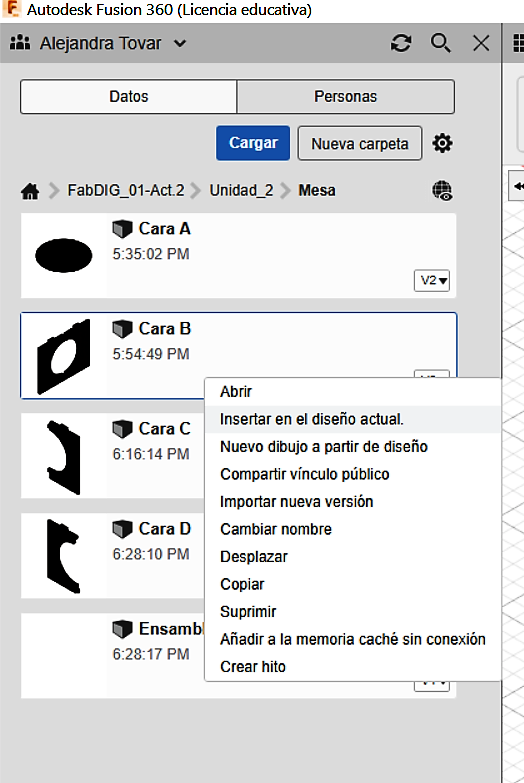The width and height of the screenshot is (524, 783).
Task: Click the component cube icon for Cara A
Action: [x=122, y=229]
